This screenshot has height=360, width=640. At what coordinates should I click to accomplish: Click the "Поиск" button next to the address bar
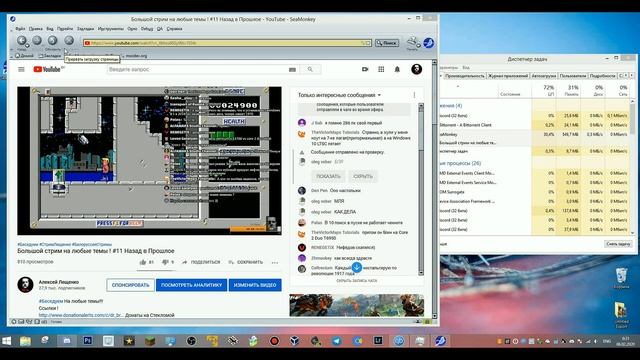387,43
